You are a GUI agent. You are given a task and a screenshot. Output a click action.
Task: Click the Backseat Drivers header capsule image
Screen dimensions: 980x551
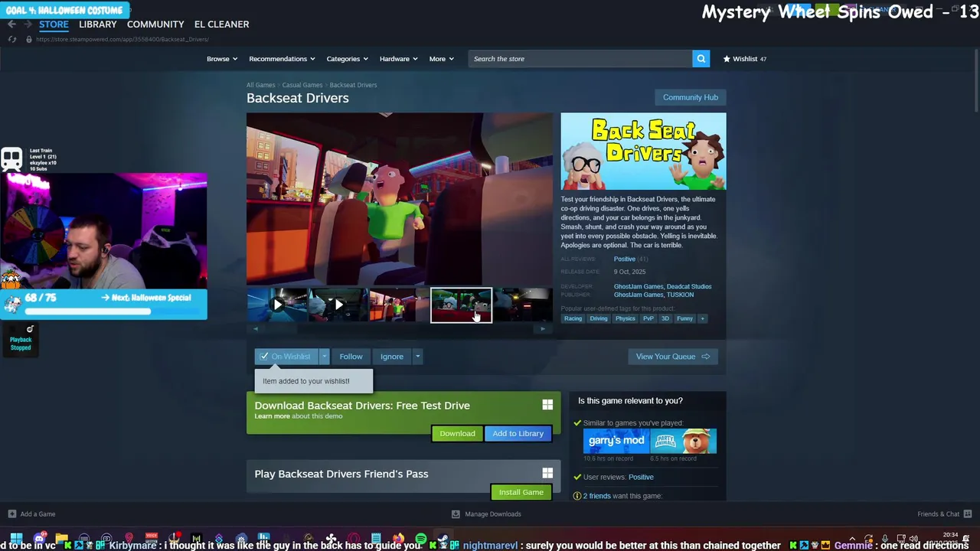(x=643, y=152)
